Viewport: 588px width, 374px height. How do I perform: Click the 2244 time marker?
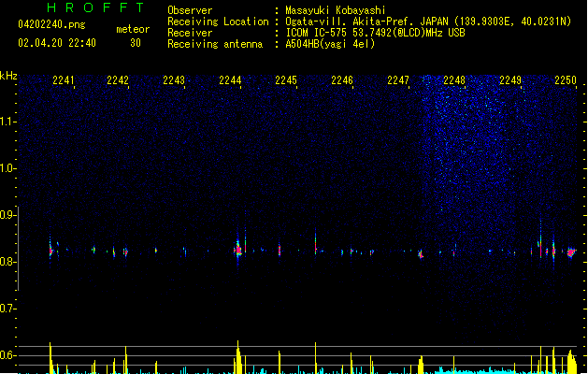(230, 80)
